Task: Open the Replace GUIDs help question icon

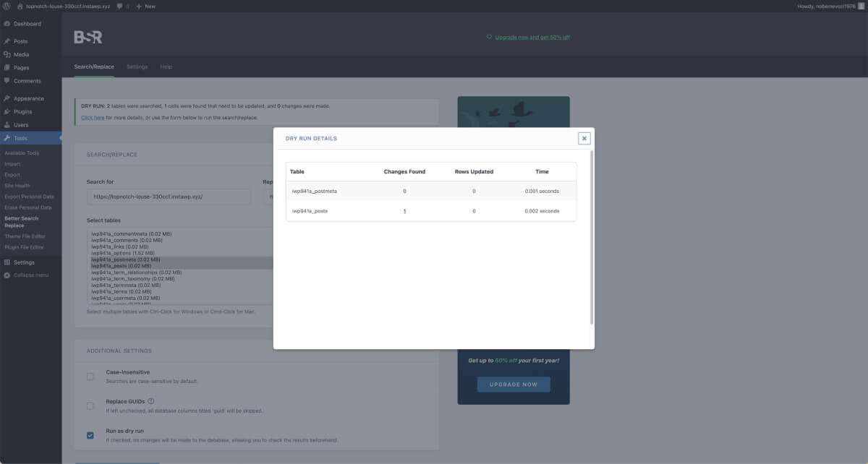Action: [151, 401]
